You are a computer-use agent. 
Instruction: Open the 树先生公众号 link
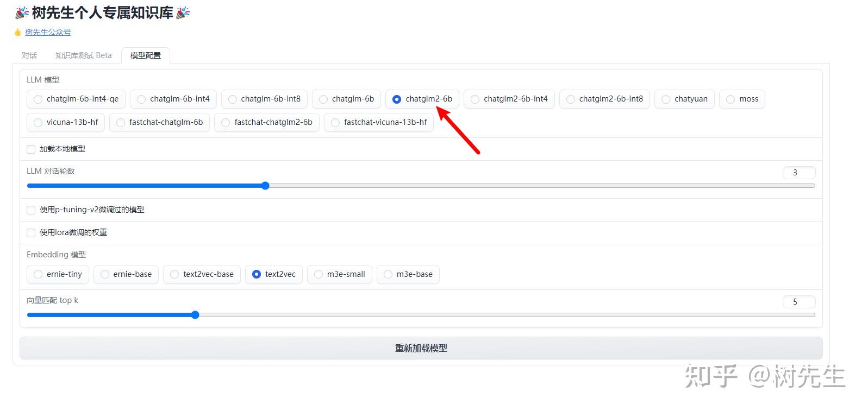coord(48,32)
